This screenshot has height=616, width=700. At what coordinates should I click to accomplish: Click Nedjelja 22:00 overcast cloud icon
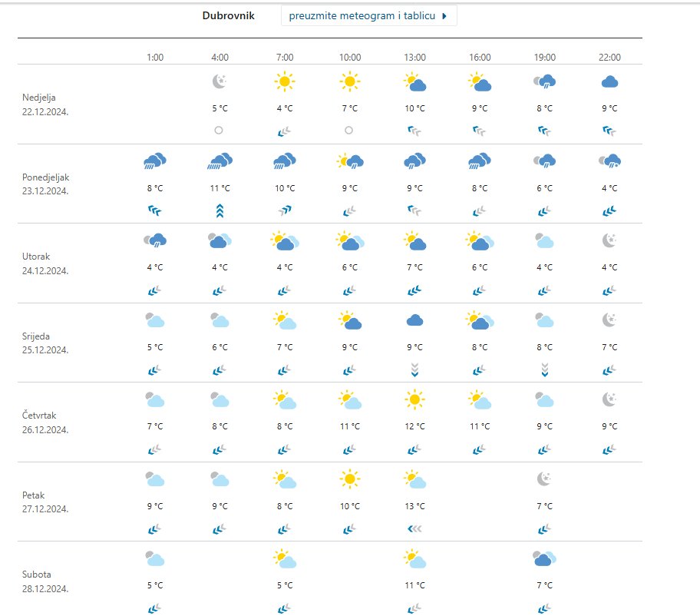point(610,81)
